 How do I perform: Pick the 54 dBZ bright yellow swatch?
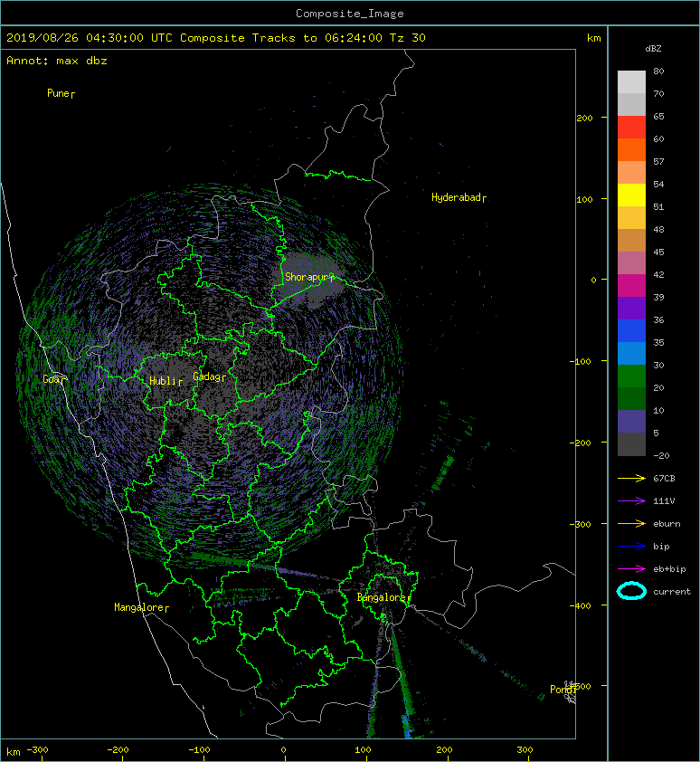(631, 195)
